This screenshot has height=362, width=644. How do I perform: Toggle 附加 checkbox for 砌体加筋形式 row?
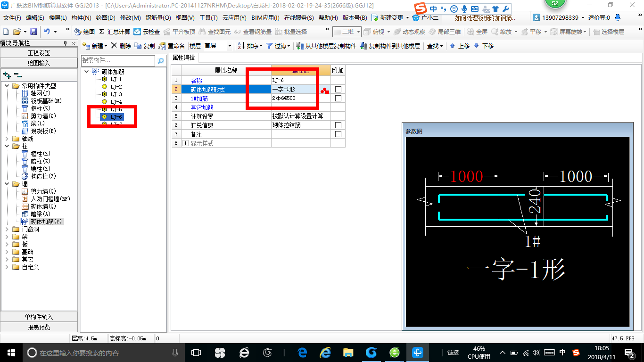click(338, 90)
